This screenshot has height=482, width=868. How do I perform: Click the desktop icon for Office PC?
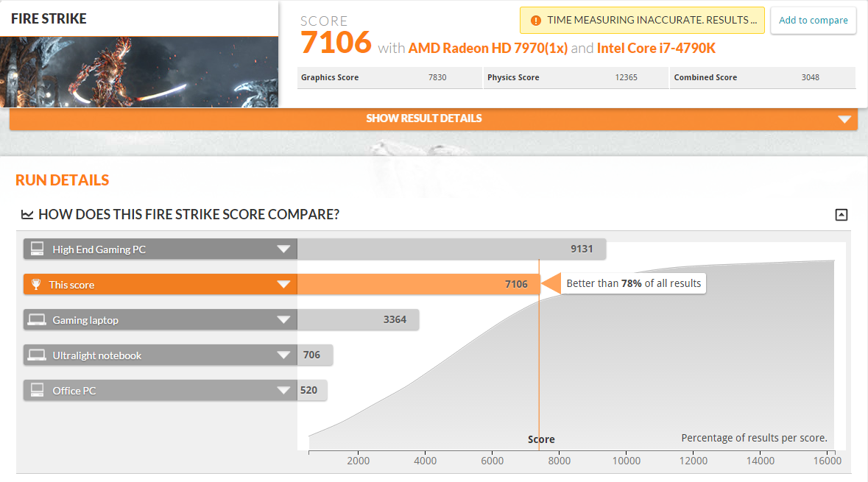pos(37,390)
